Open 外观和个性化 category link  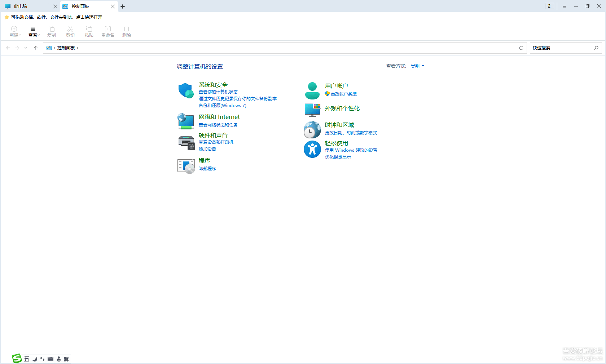click(x=342, y=108)
